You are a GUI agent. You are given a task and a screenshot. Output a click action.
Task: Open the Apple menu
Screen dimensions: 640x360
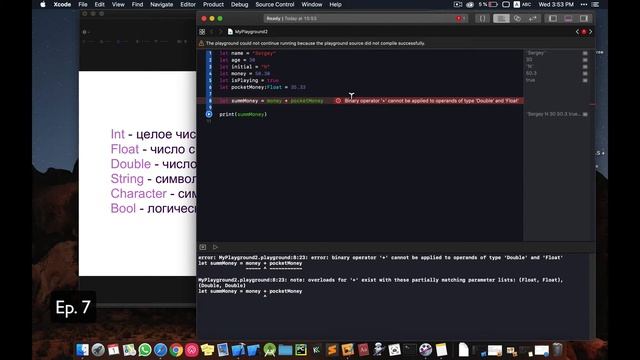pos(43,4)
